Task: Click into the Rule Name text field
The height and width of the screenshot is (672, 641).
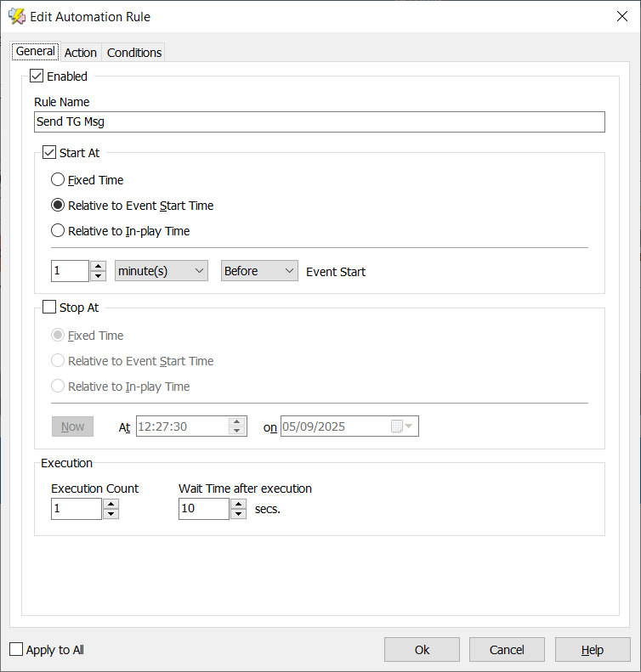Action: pyautogui.click(x=319, y=121)
